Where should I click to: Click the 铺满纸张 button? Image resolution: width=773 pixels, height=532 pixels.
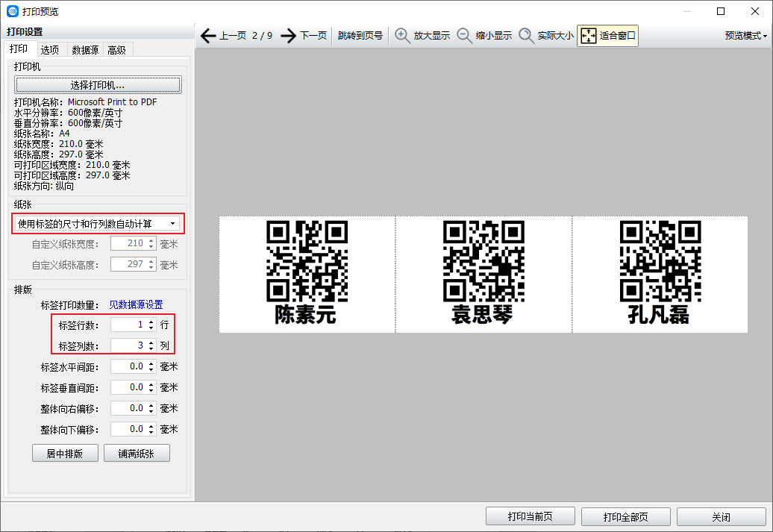click(137, 454)
